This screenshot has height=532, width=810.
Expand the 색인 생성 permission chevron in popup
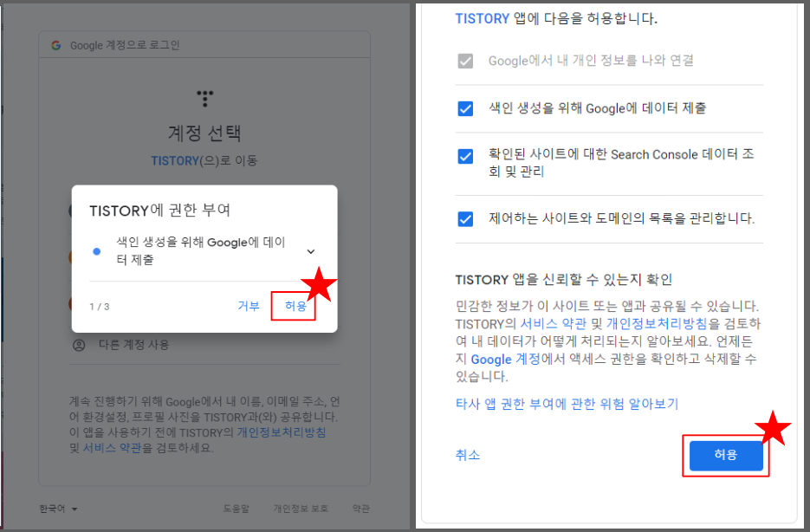pos(310,251)
